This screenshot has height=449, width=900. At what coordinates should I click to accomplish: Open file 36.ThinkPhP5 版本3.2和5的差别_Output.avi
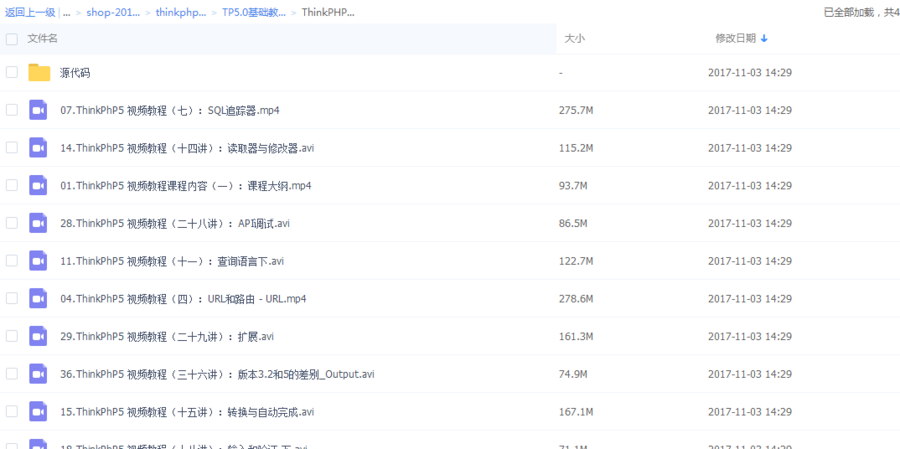[217, 374]
